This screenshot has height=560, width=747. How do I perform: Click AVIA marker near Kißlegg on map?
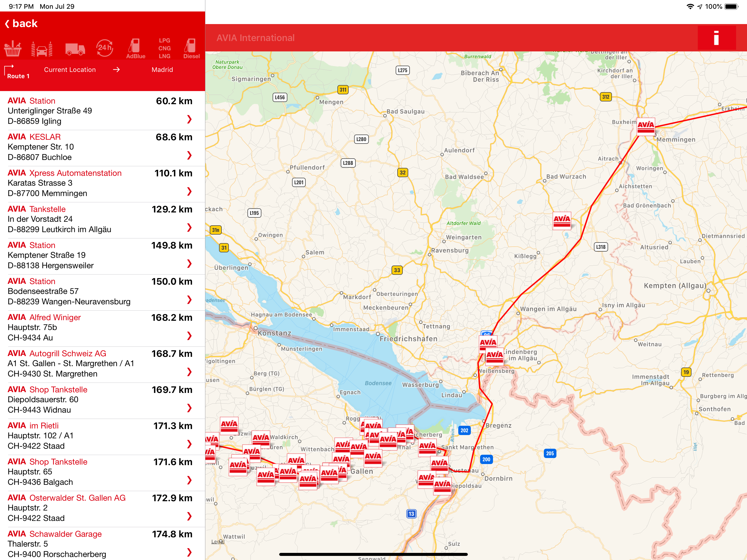[562, 221]
